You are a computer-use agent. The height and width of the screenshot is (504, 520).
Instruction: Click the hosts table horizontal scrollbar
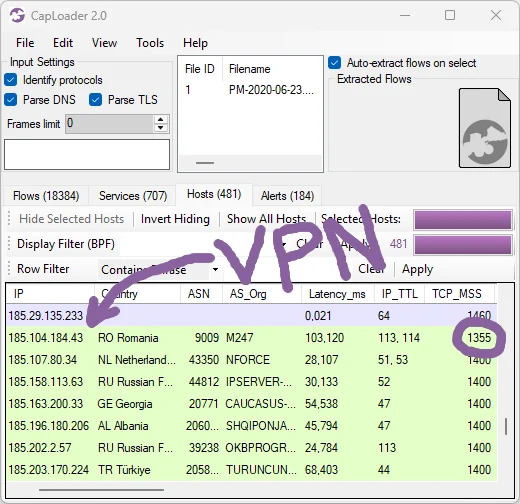(x=101, y=490)
